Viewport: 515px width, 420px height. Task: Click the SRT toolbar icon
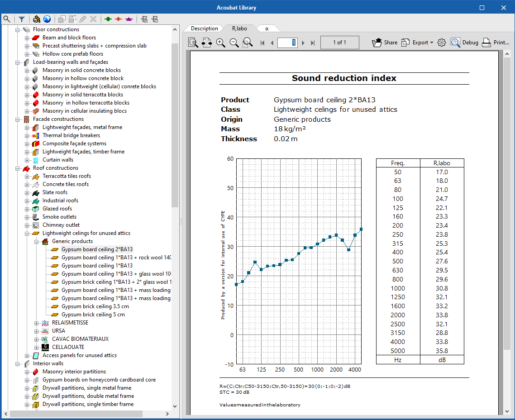[x=72, y=19]
